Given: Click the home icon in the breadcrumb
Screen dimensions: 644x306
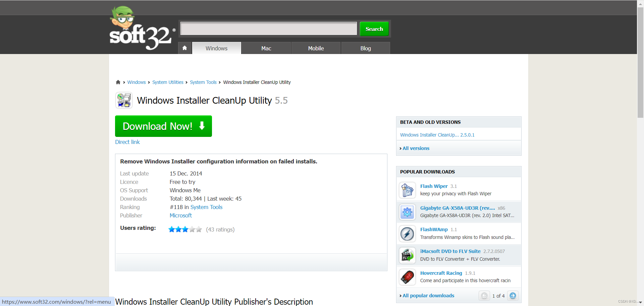Looking at the screenshot, I should pyautogui.click(x=118, y=82).
